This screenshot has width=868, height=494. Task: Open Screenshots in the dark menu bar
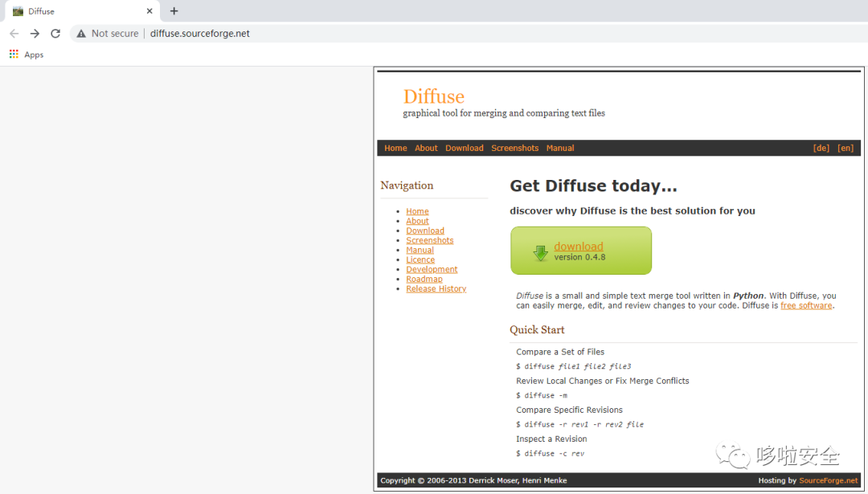[514, 149]
